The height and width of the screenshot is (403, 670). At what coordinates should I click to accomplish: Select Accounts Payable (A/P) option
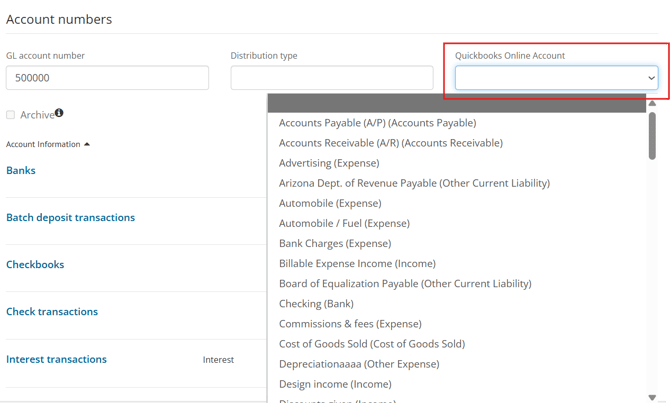(377, 123)
